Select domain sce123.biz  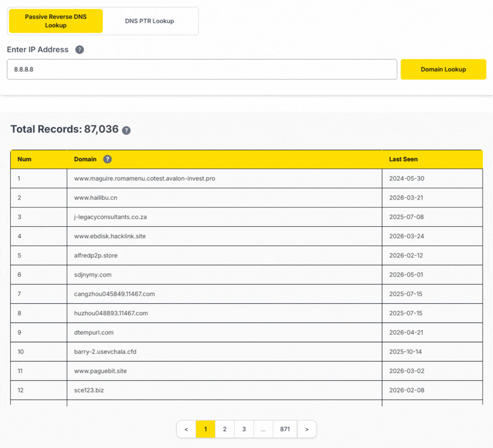pyautogui.click(x=89, y=390)
